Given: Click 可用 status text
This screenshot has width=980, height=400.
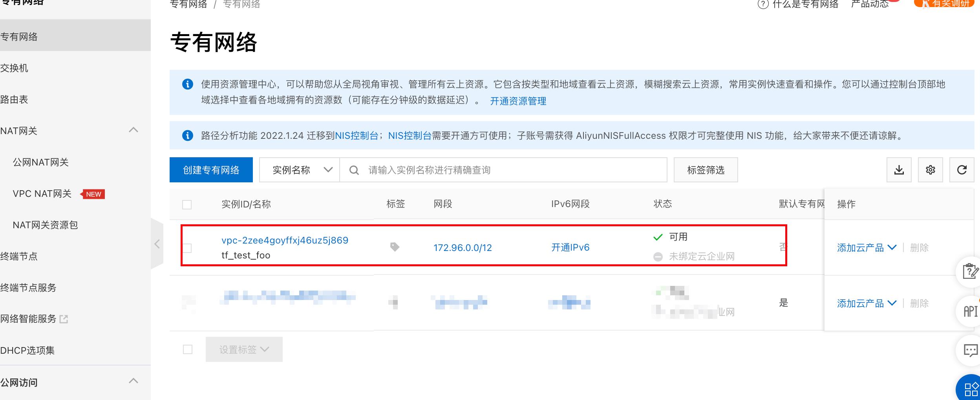Looking at the screenshot, I should [678, 237].
